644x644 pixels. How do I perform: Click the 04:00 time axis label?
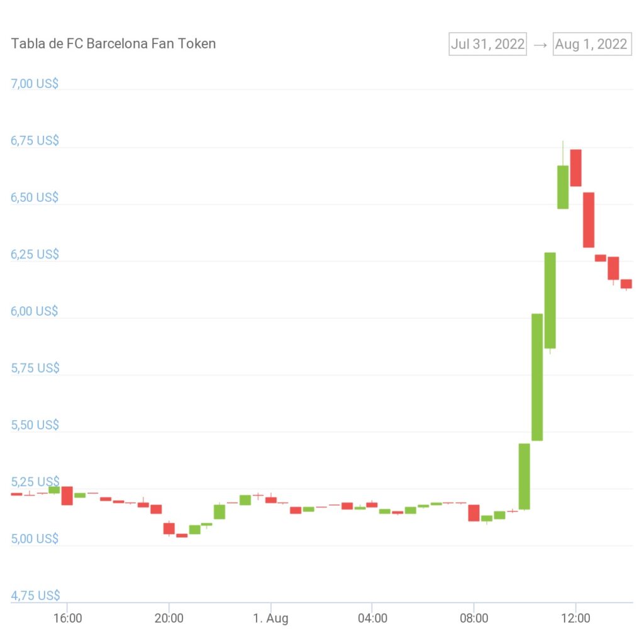point(374,618)
